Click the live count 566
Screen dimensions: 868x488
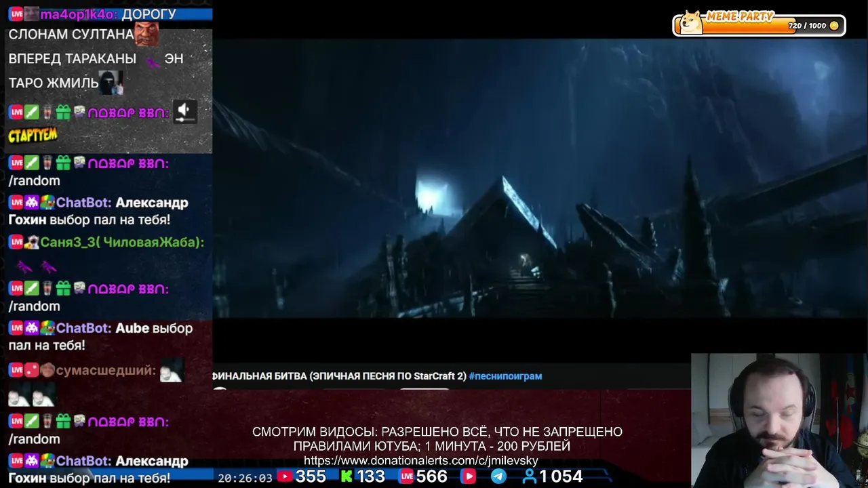(x=432, y=477)
